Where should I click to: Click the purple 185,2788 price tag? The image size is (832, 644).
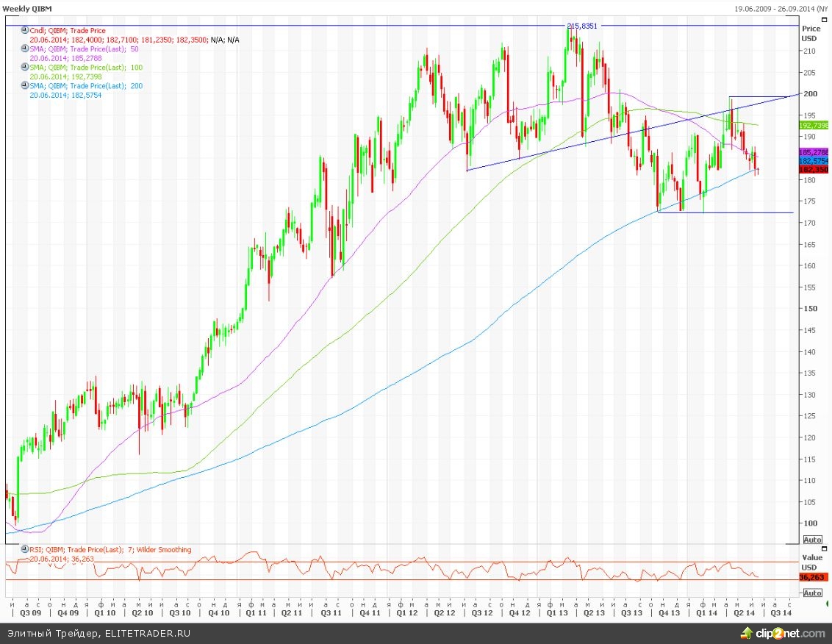click(814, 152)
